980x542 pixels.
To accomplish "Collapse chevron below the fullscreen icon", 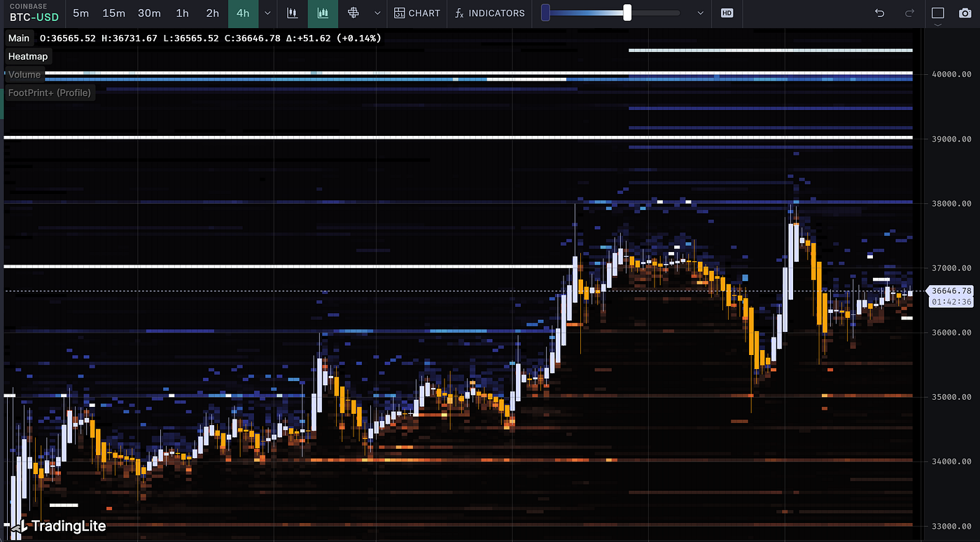I will coord(938,25).
